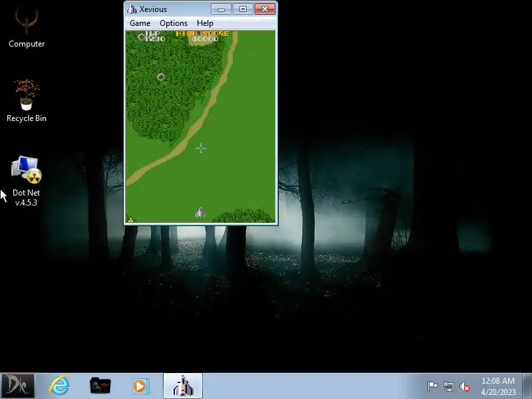Open Windows Media Player from the taskbar
The width and height of the screenshot is (532, 399).
click(140, 386)
